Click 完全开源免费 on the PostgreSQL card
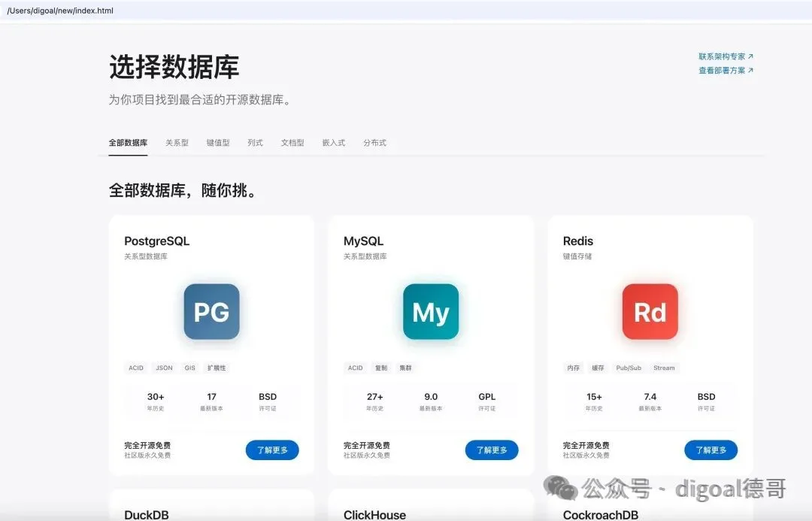 [x=147, y=445]
